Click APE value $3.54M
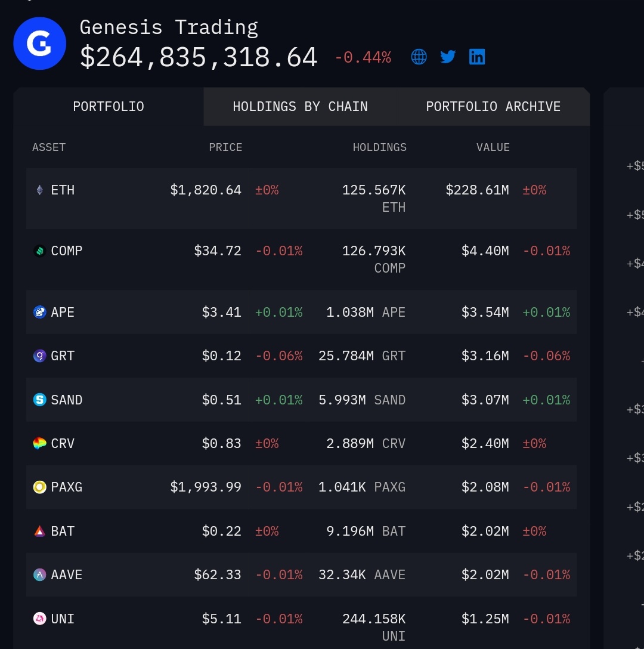The width and height of the screenshot is (644, 649). coord(485,312)
